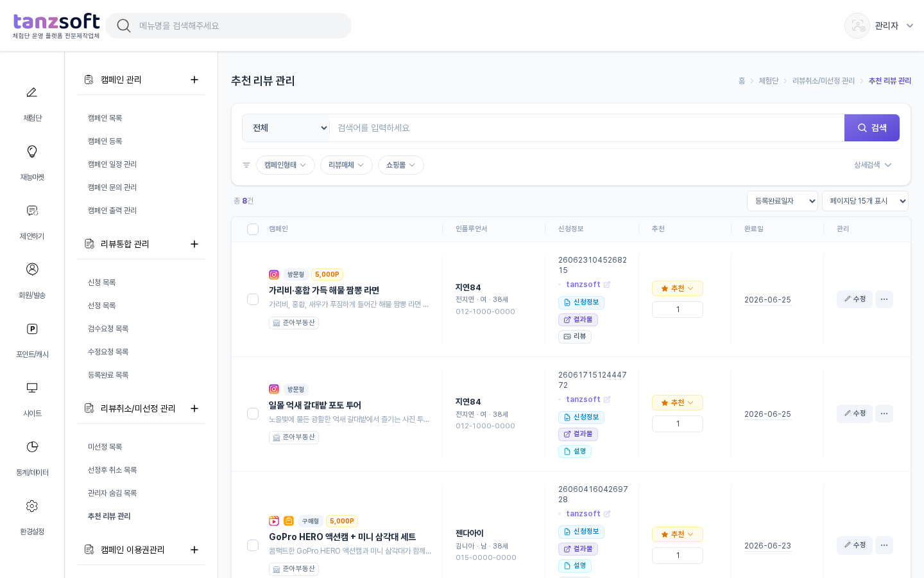Open the more options menu for GoPro HERO campaign
Image resolution: width=924 pixels, height=578 pixels.
tap(884, 545)
